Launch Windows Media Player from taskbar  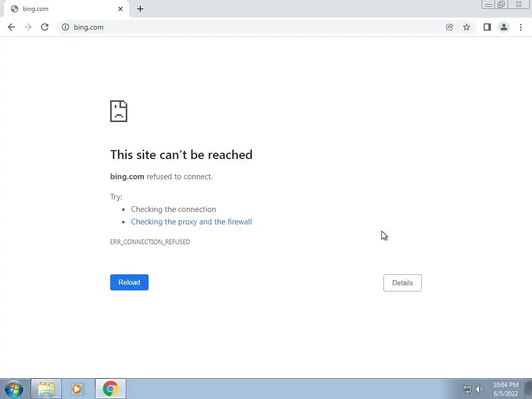[78, 389]
